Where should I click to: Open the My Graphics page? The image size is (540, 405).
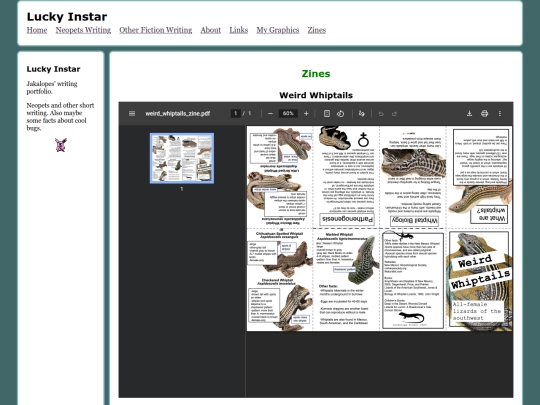(278, 30)
